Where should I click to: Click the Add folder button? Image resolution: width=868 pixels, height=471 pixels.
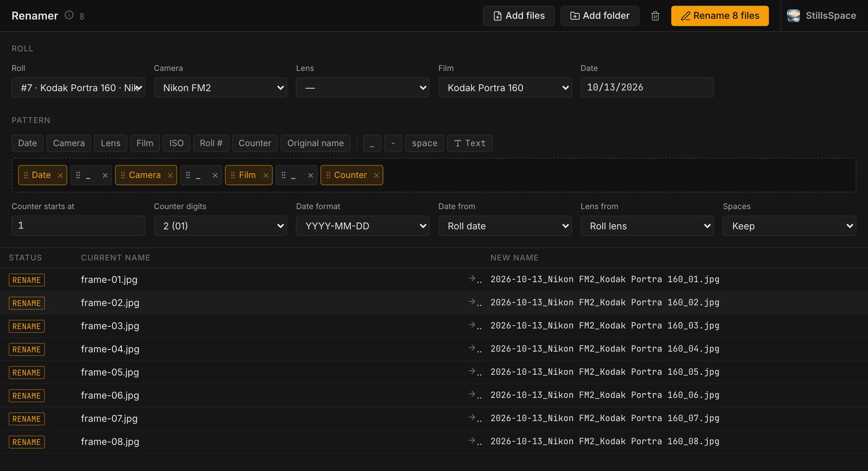pos(600,16)
